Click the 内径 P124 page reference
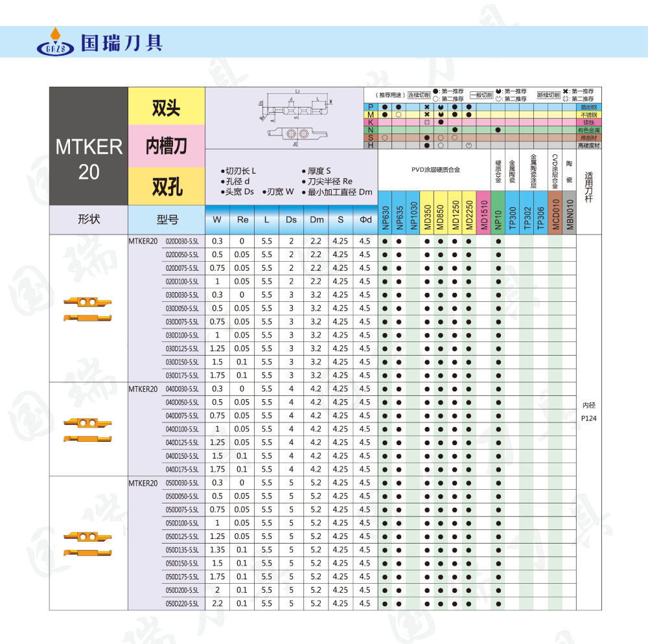Image resolution: width=648 pixels, height=644 pixels. point(589,412)
